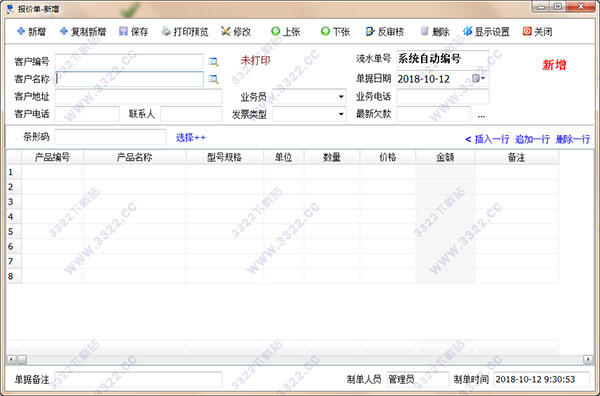Click the 修改 edit button
Screen dimensions: 600x396
point(236,32)
